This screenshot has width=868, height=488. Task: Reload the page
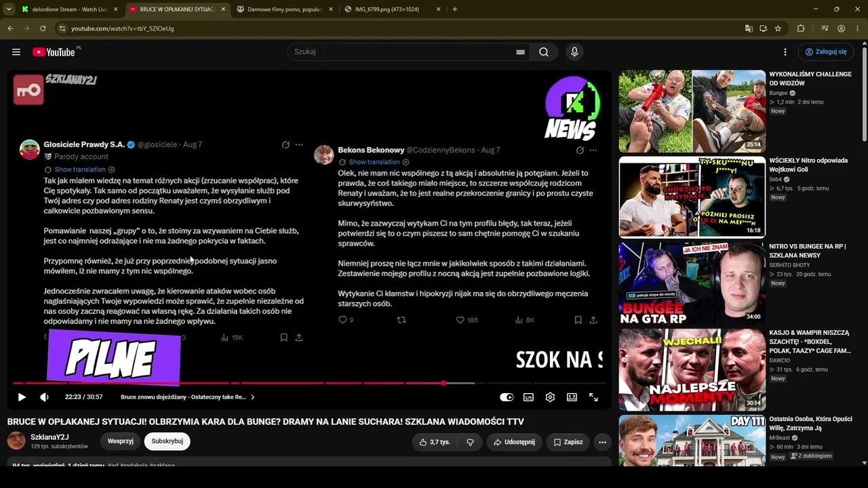(43, 28)
